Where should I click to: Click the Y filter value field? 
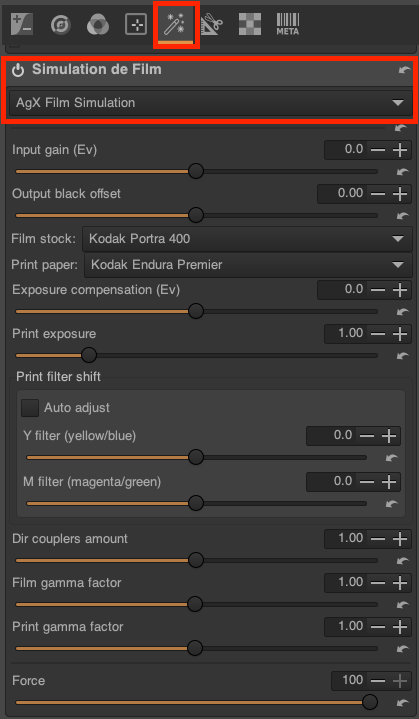[331, 436]
